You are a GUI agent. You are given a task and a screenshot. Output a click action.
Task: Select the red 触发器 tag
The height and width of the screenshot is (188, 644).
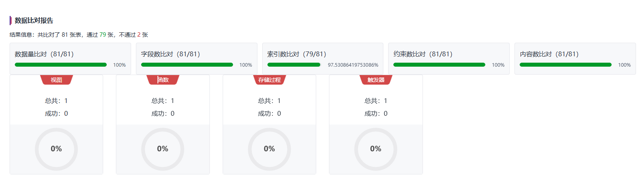coord(376,80)
